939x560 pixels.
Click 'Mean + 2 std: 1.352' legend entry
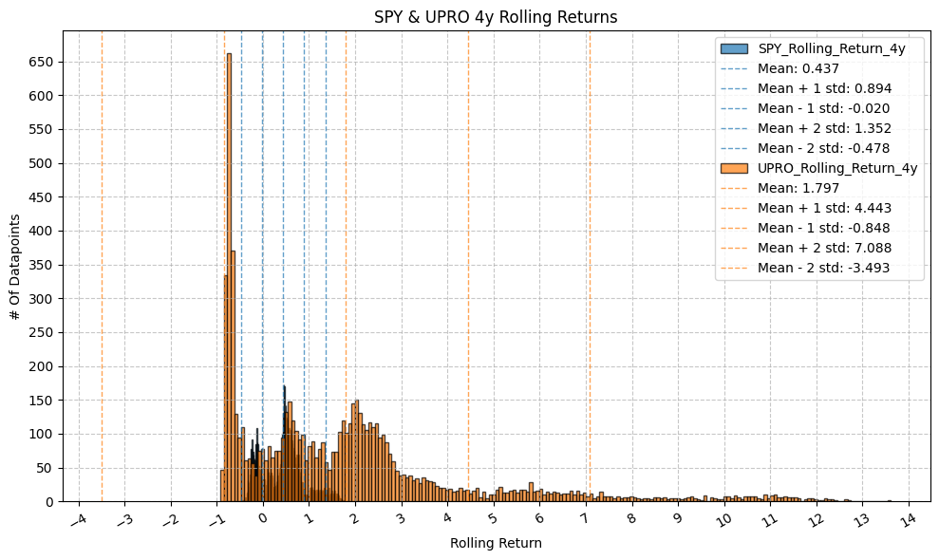click(x=824, y=128)
